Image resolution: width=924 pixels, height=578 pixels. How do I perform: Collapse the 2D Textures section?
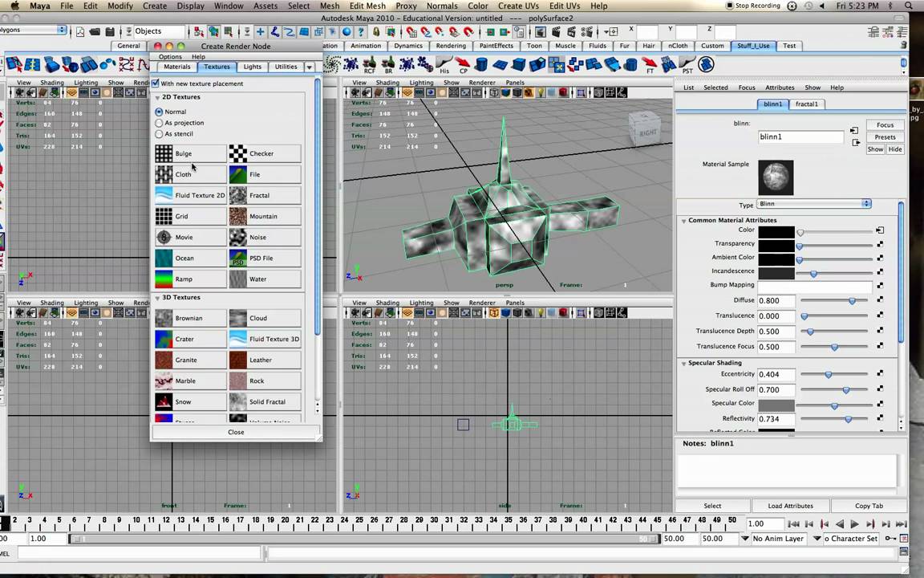(157, 97)
